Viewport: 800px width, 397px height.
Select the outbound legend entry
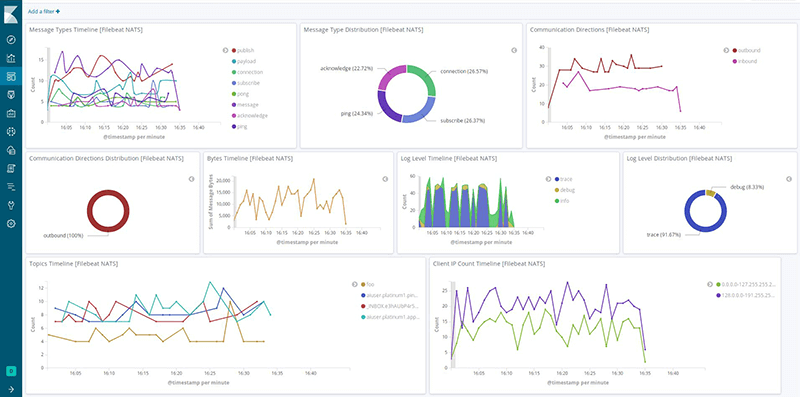pyautogui.click(x=746, y=51)
